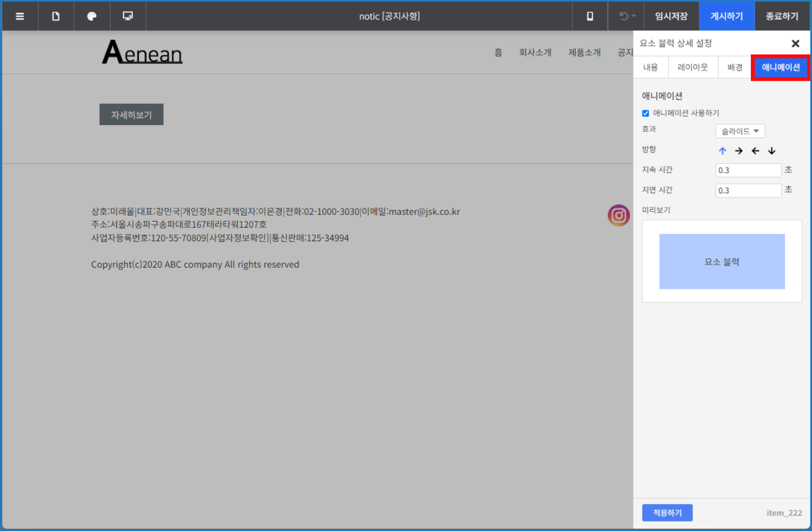Close the 요소 블럭 상세 설정 panel
Viewport: 812px width, 531px height.
795,43
